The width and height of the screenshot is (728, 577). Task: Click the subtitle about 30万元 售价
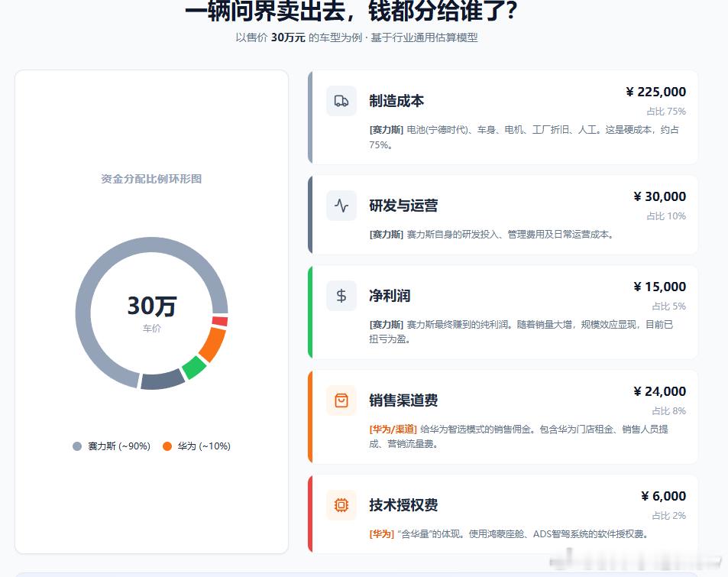click(357, 37)
